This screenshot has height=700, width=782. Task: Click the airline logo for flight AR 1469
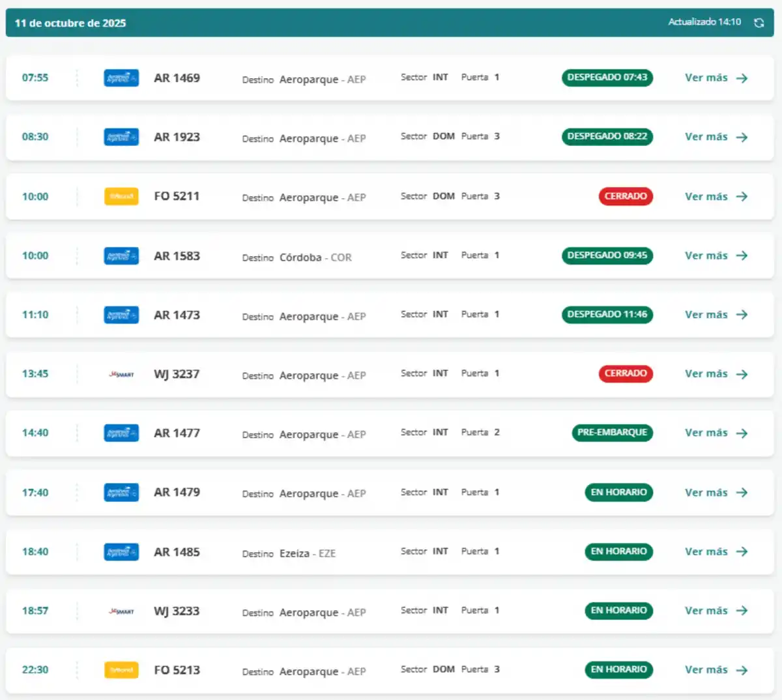[121, 78]
